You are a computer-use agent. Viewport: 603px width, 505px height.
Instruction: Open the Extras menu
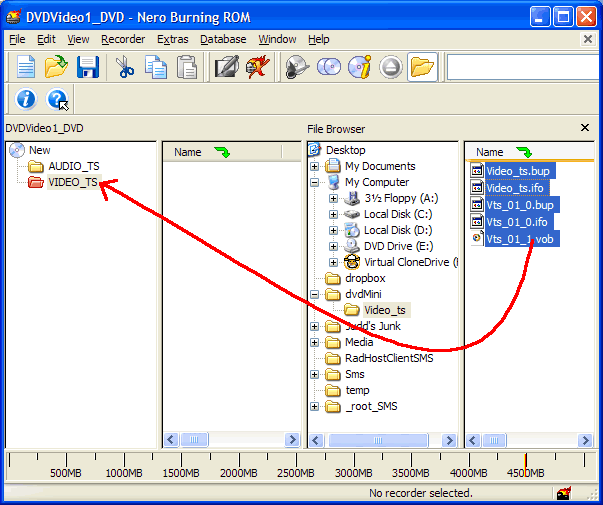point(173,39)
